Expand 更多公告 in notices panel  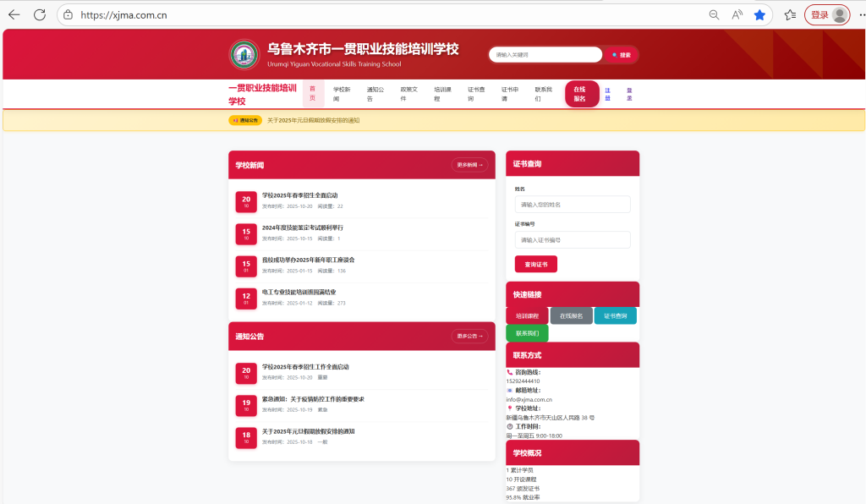469,336
